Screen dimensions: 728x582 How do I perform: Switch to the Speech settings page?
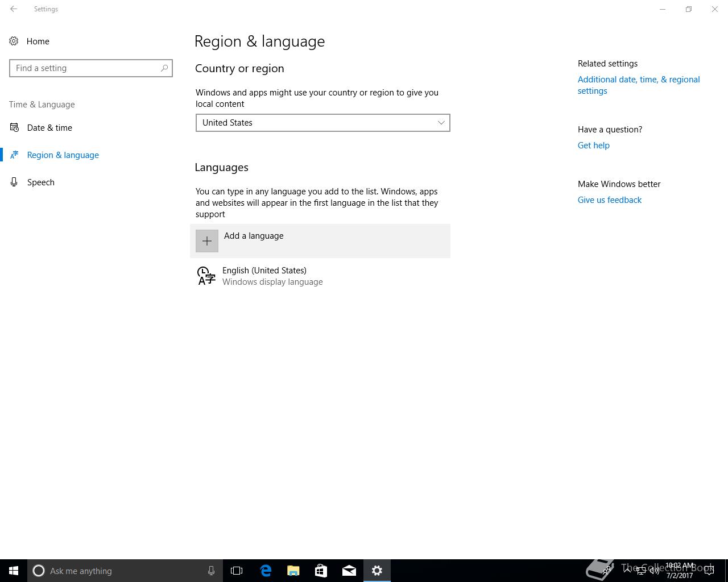click(41, 182)
